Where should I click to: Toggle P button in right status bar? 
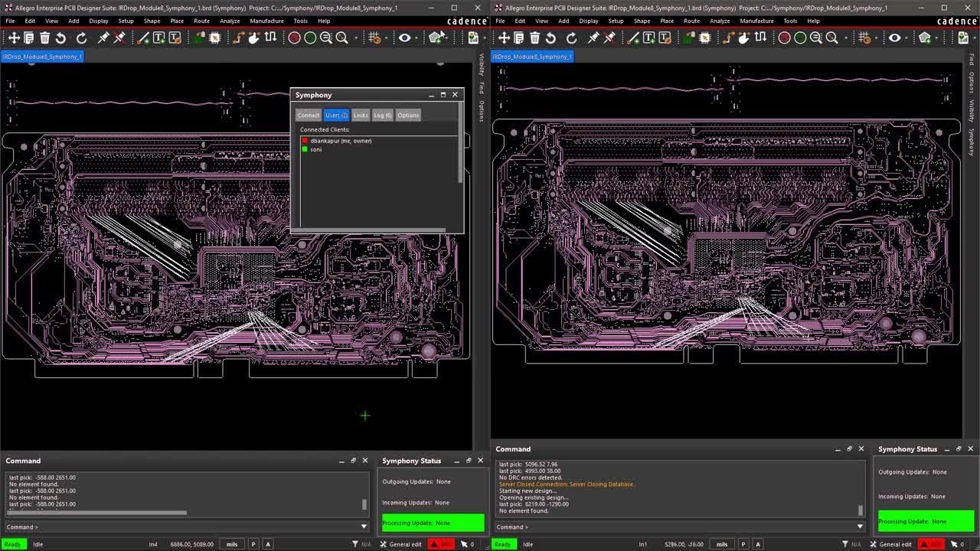743,544
